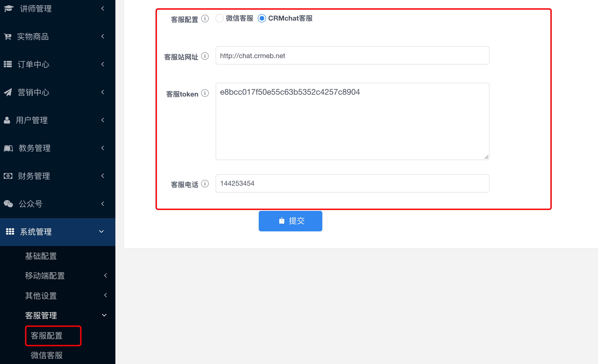Click the WeChat icon for 公众号

click(8, 204)
